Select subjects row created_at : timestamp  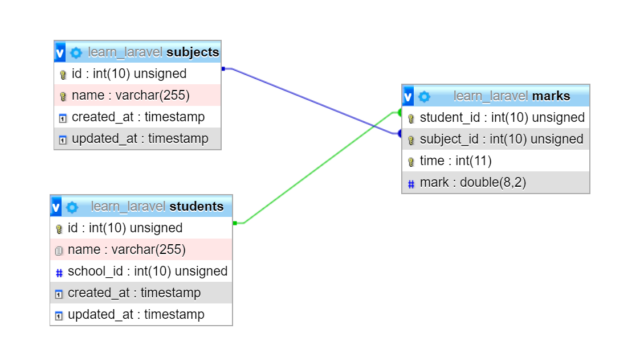tap(137, 117)
